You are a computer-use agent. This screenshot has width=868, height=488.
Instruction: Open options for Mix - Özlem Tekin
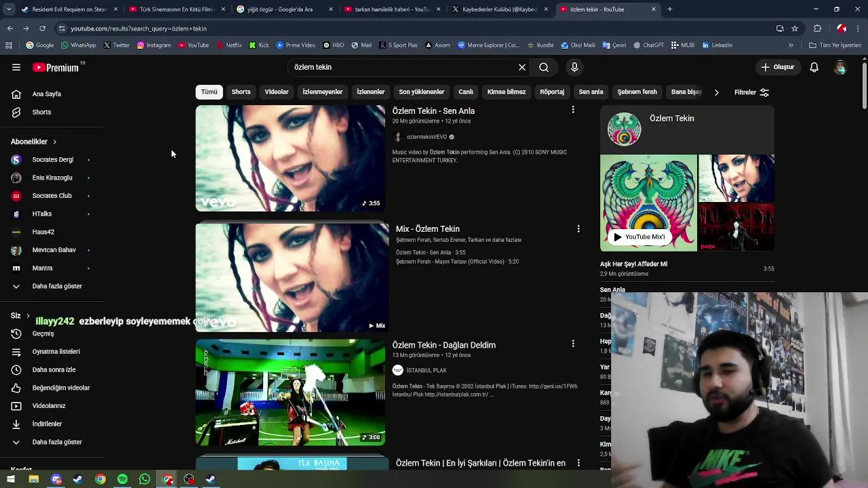578,229
